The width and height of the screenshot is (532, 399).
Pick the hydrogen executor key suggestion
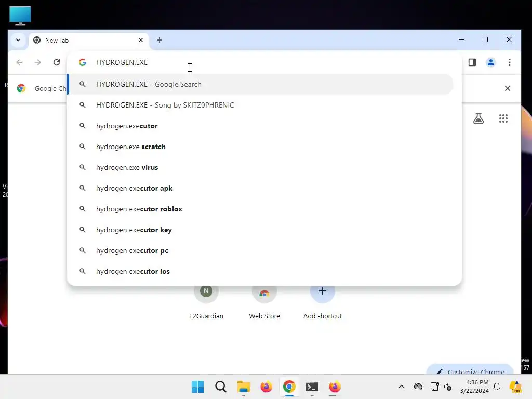[260, 230]
